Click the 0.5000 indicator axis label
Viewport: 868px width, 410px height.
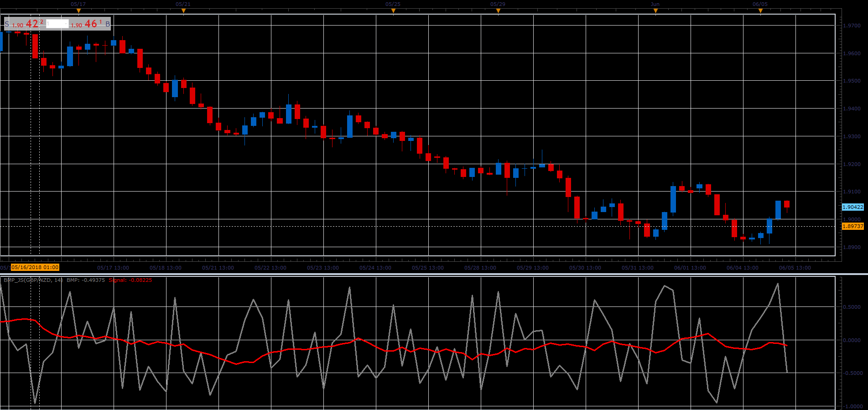click(852, 307)
